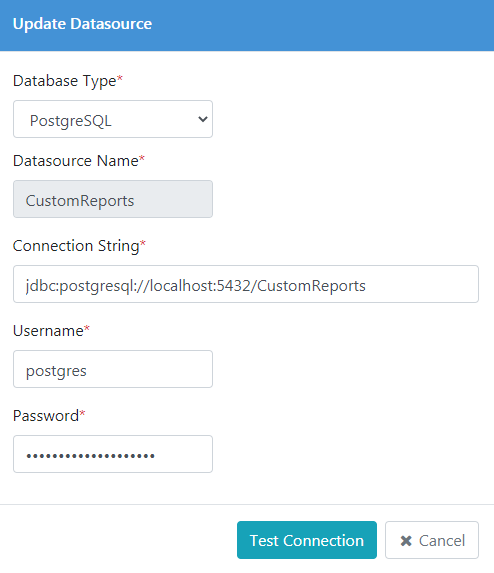Click the Password label
This screenshot has width=494, height=573.
46,416
